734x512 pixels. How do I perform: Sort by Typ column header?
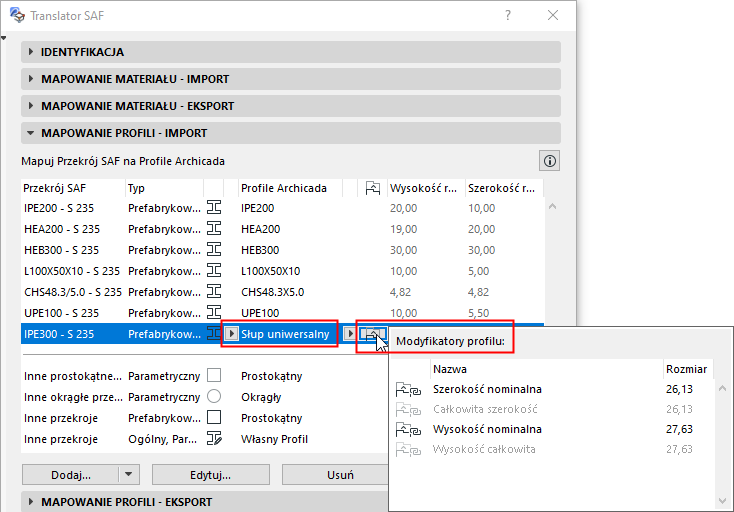(x=164, y=188)
